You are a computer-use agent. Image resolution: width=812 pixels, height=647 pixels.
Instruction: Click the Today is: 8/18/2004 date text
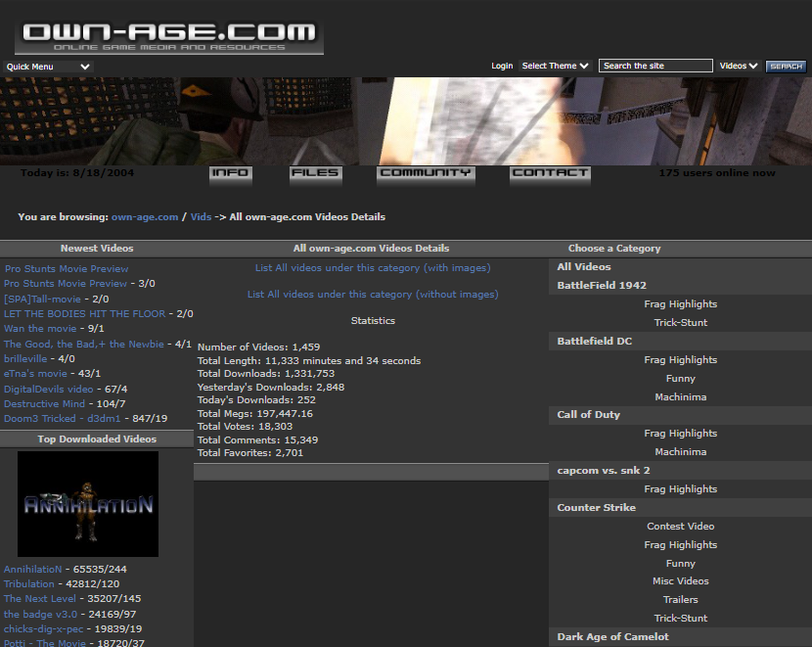(77, 173)
